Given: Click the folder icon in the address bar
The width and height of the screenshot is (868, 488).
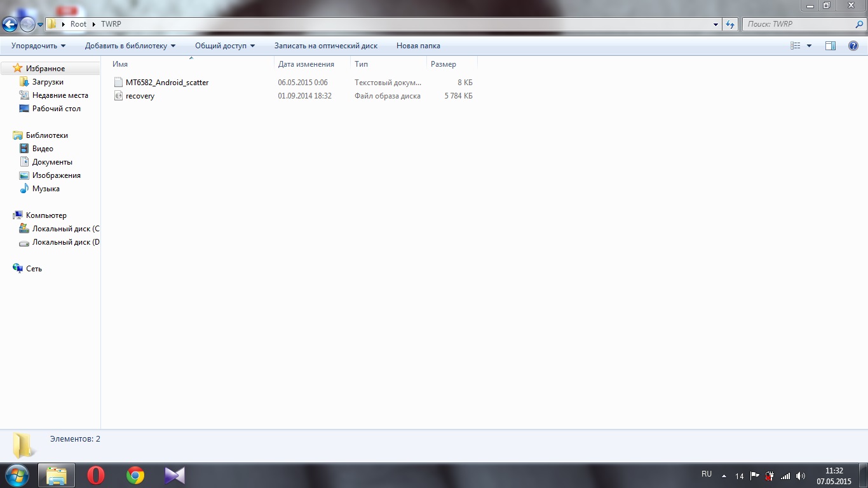Looking at the screenshot, I should (x=53, y=24).
